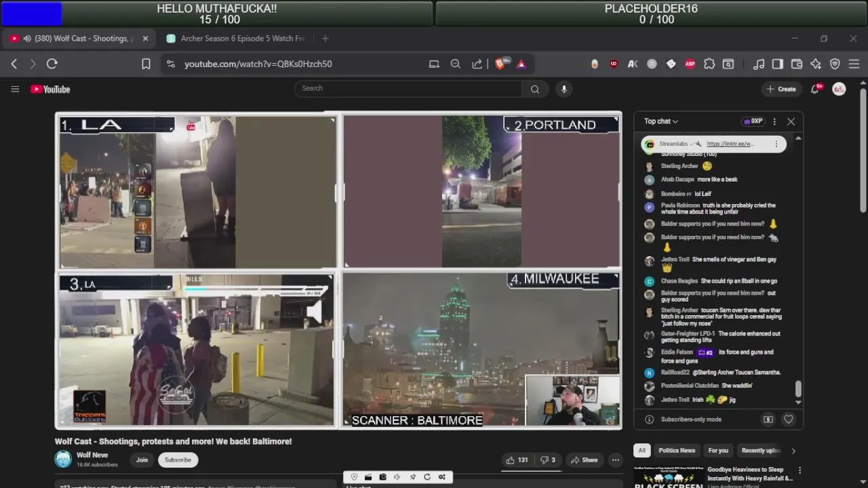Select the All filter chip
Viewport: 868px width, 488px height.
coord(642,451)
